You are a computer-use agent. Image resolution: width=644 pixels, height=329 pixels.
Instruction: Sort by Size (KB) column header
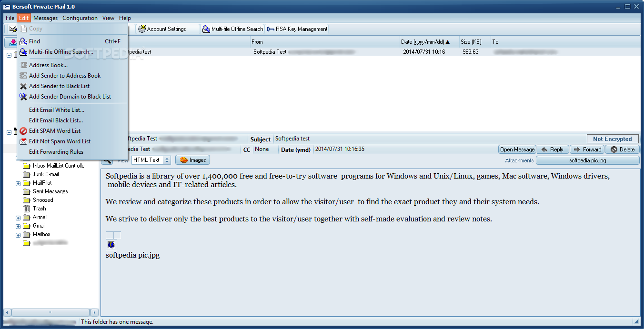coord(475,42)
